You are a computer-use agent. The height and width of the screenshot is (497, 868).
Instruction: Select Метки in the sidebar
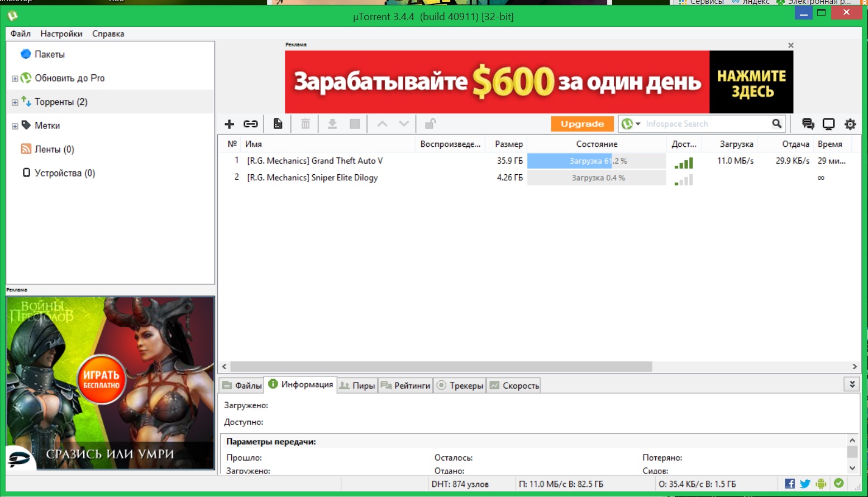47,126
